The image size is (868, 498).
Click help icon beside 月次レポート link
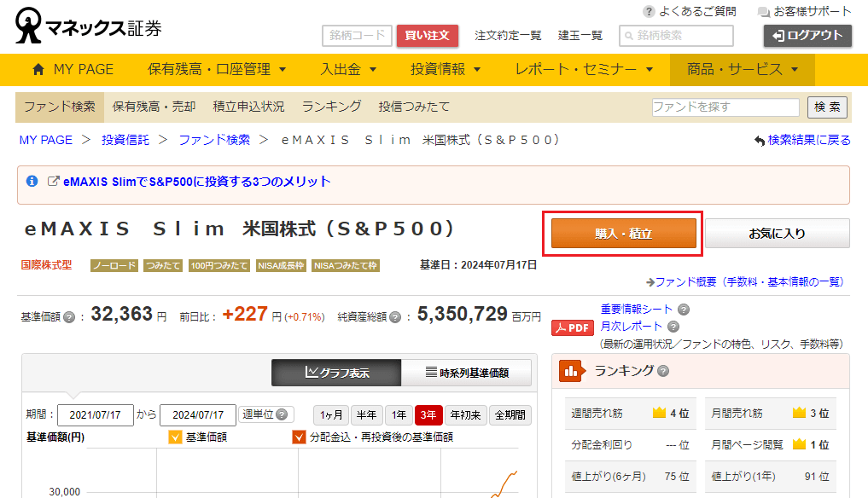click(673, 327)
